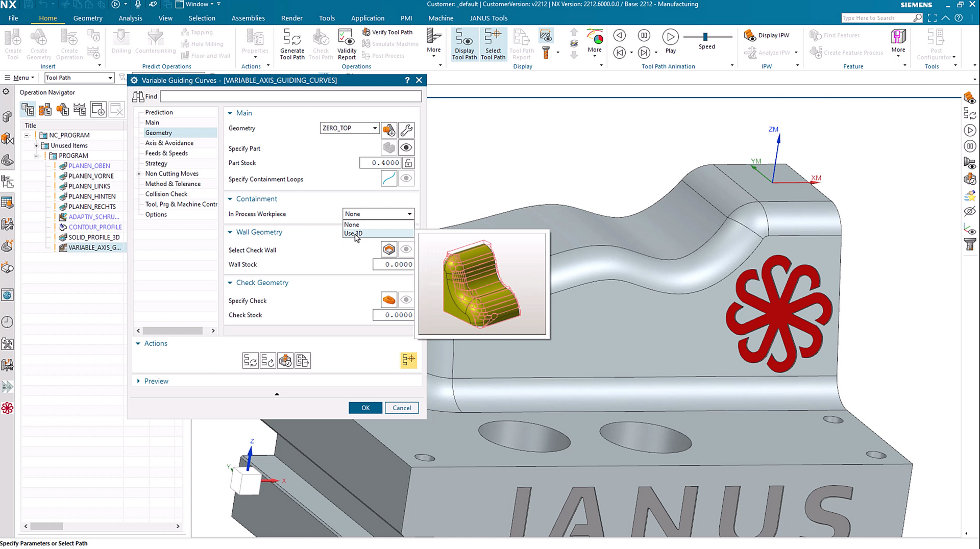Image resolution: width=980 pixels, height=549 pixels.
Task: Click new geometry icon beside ZERO_TOP
Action: coord(389,130)
